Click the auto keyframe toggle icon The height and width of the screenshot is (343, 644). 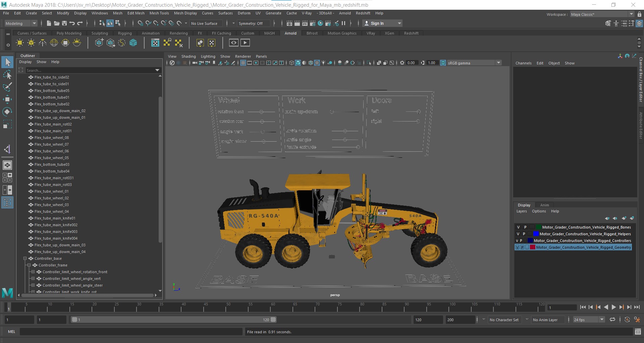point(627,320)
